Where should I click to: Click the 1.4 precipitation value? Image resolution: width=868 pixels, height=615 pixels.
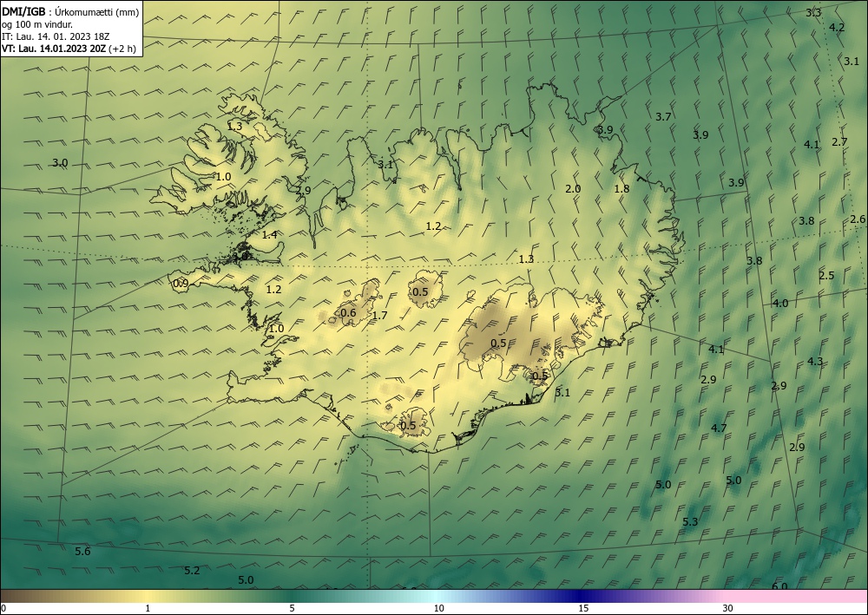(x=270, y=235)
